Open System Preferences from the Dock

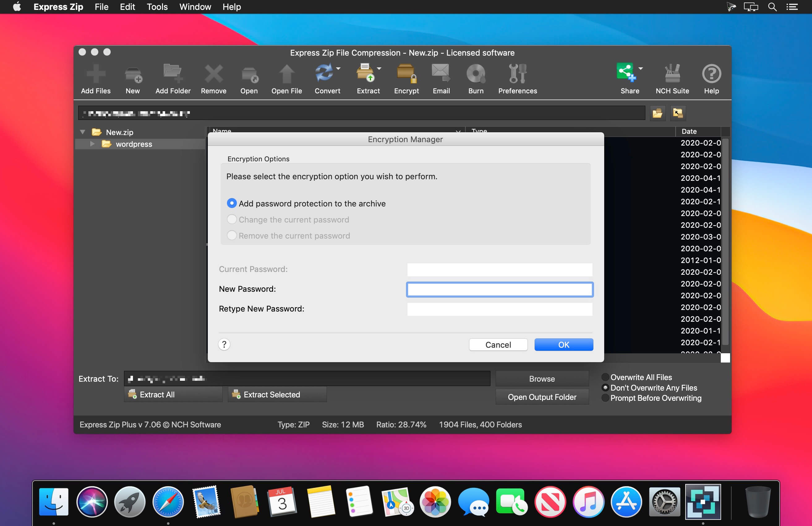(664, 502)
